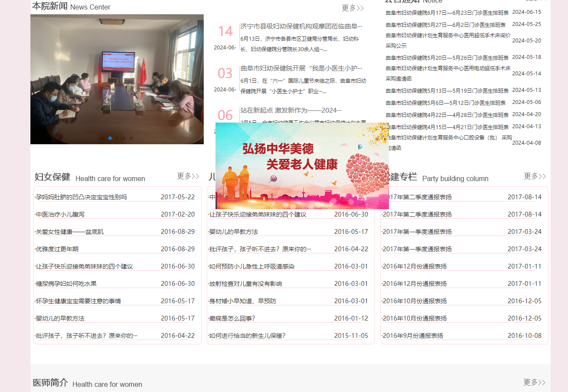This screenshot has width=568, height=392.
Task: Open article 怀孕生健康宝宝需要注意的事情
Action: (78, 301)
